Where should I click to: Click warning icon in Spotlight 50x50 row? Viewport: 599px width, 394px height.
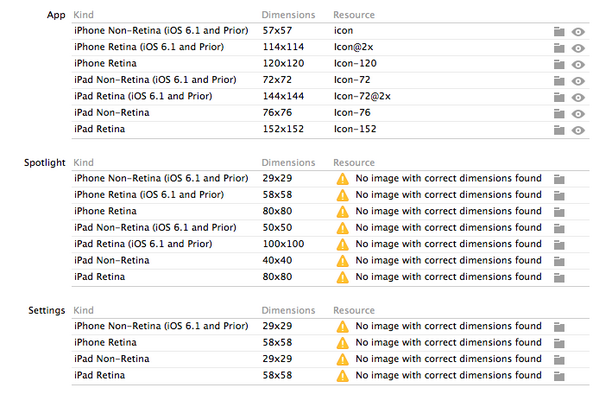click(x=342, y=228)
